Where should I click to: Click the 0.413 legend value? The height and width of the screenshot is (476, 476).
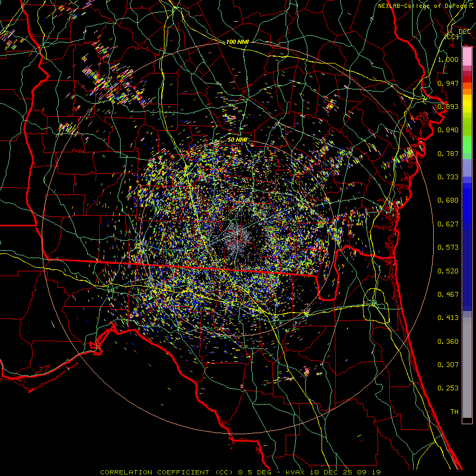(x=448, y=318)
